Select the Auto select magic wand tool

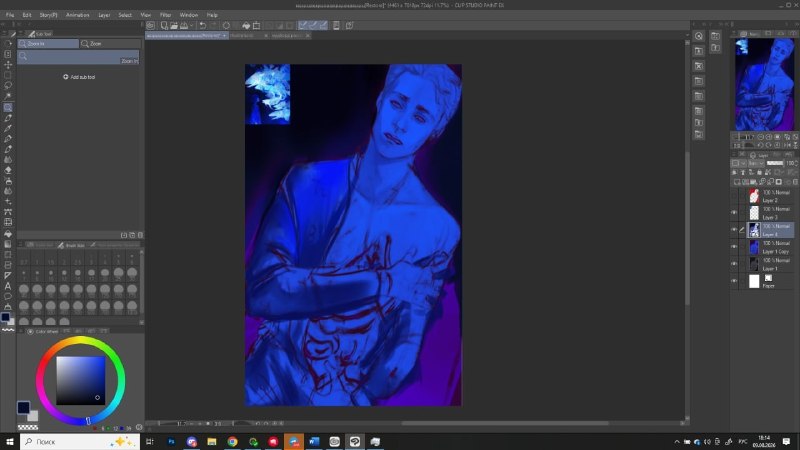point(8,96)
